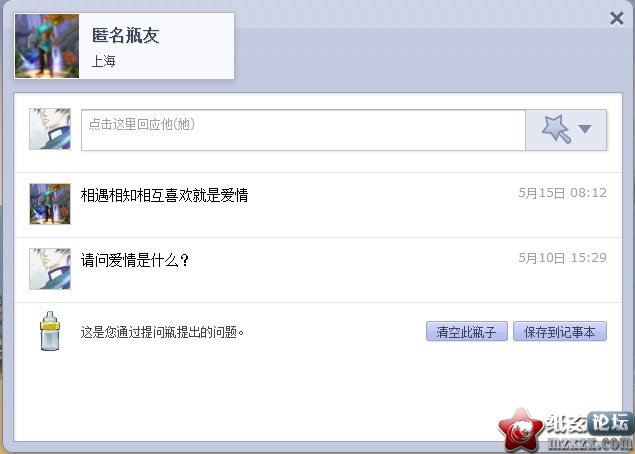The width and height of the screenshot is (635, 454).
Task: Expand the dropdown arrow beside the star wand
Action: 585,129
